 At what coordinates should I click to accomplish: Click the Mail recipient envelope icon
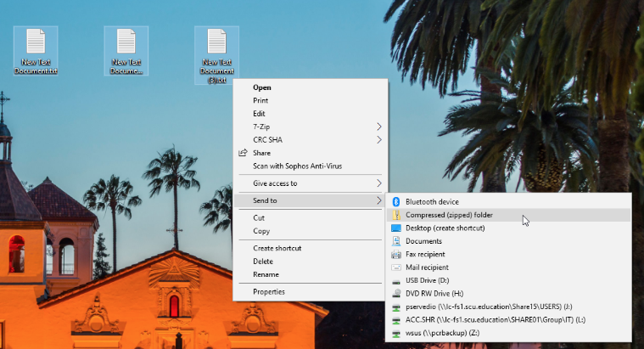tap(396, 267)
